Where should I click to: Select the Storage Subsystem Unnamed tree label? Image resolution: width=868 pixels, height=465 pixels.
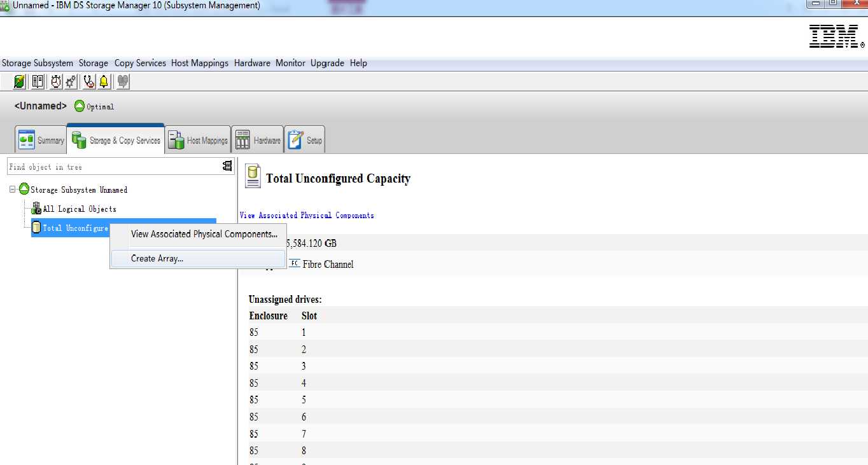click(x=79, y=190)
